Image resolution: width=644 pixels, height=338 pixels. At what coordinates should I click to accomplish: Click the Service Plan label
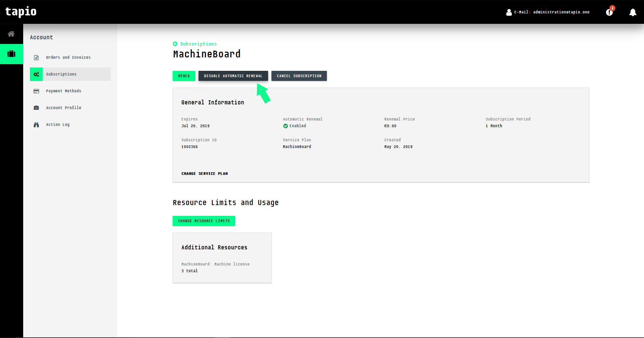click(297, 140)
